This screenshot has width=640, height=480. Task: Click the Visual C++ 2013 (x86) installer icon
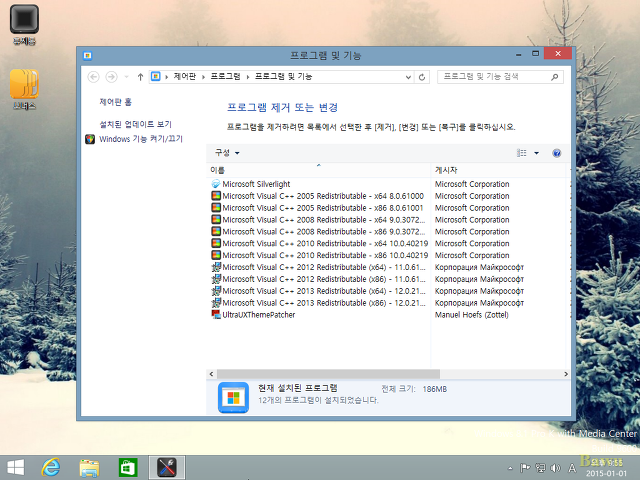tap(216, 303)
